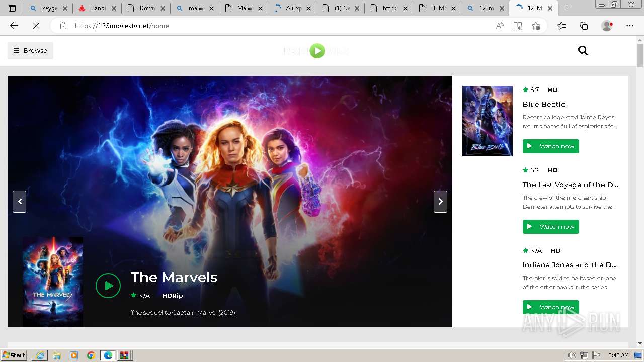Viewport: 644px width, 362px height.
Task: Click Blue Beetle poster thumbnail
Action: (x=488, y=121)
